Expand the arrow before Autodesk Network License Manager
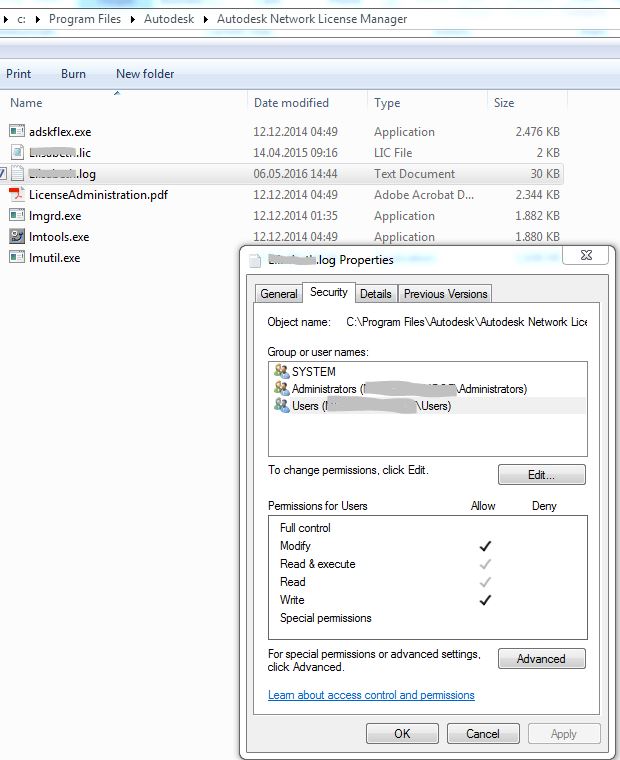The width and height of the screenshot is (620, 760). coord(206,19)
